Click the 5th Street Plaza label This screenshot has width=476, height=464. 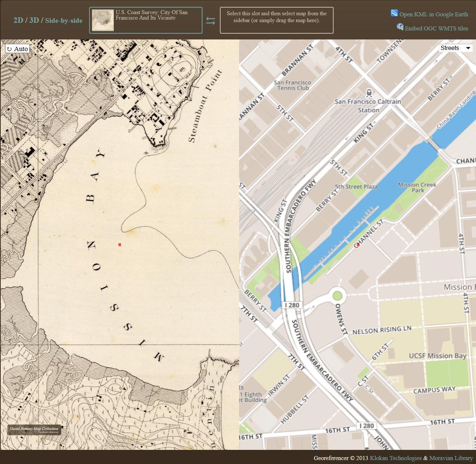[356, 187]
